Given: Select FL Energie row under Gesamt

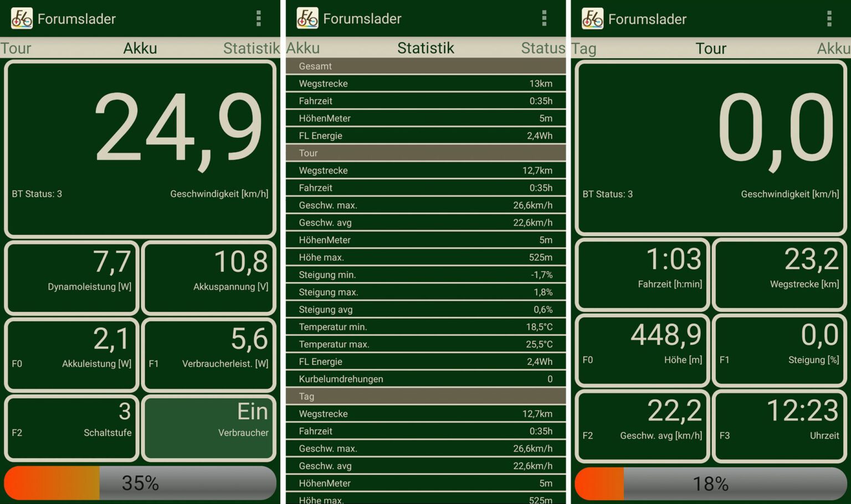Looking at the screenshot, I should click(425, 136).
